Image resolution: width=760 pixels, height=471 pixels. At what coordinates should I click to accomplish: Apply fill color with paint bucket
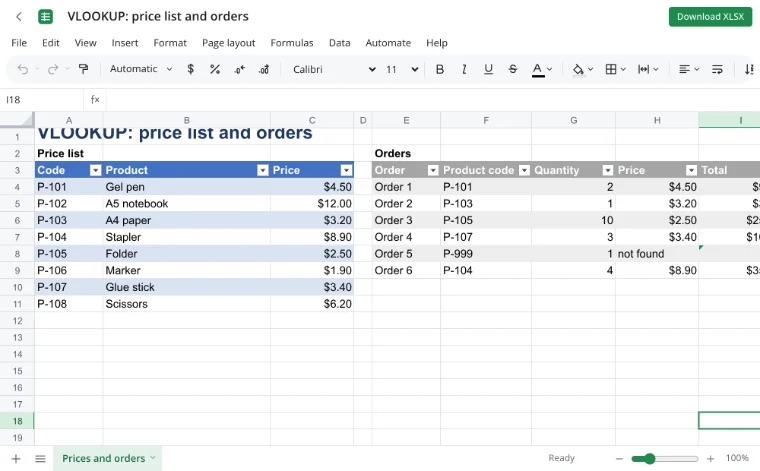pyautogui.click(x=578, y=69)
